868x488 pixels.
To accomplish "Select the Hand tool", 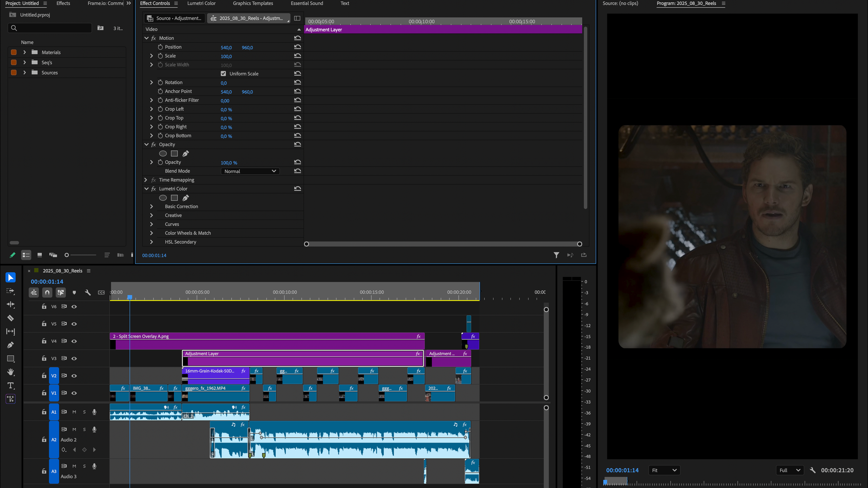I will [x=11, y=372].
